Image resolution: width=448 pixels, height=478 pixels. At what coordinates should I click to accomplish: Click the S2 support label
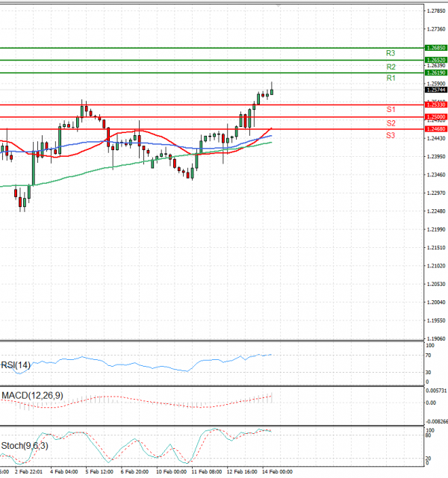(391, 123)
